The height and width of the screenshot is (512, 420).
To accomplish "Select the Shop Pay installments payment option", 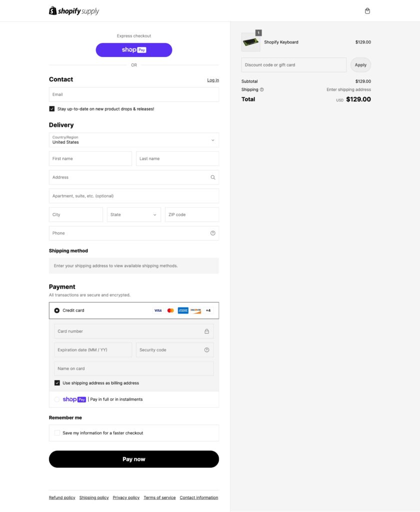I will point(56,399).
